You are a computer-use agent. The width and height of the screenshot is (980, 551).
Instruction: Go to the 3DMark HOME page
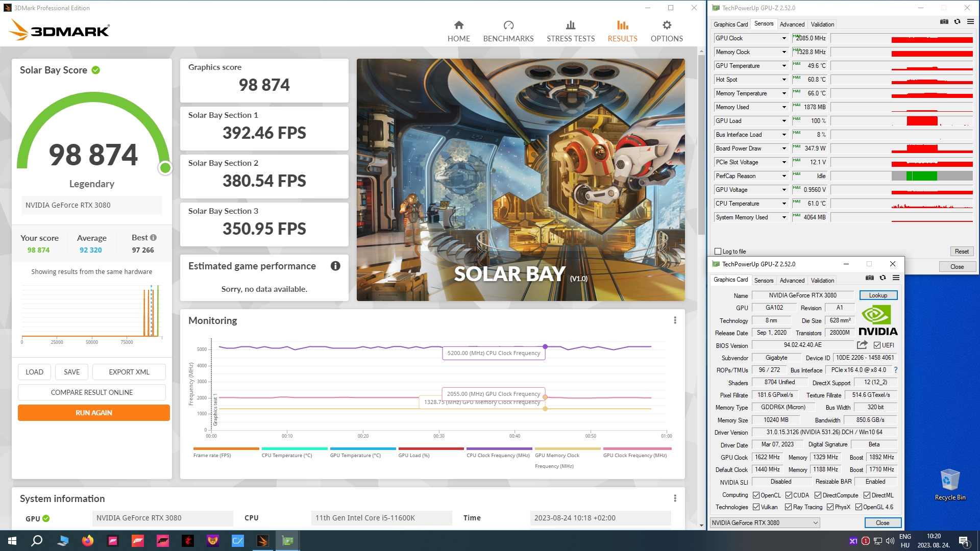458,31
